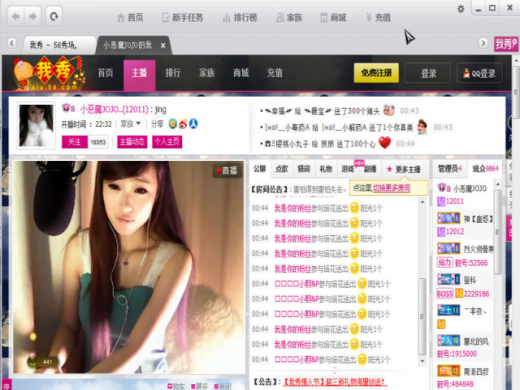Select user 神【皇恶】 in audience list

(478, 219)
